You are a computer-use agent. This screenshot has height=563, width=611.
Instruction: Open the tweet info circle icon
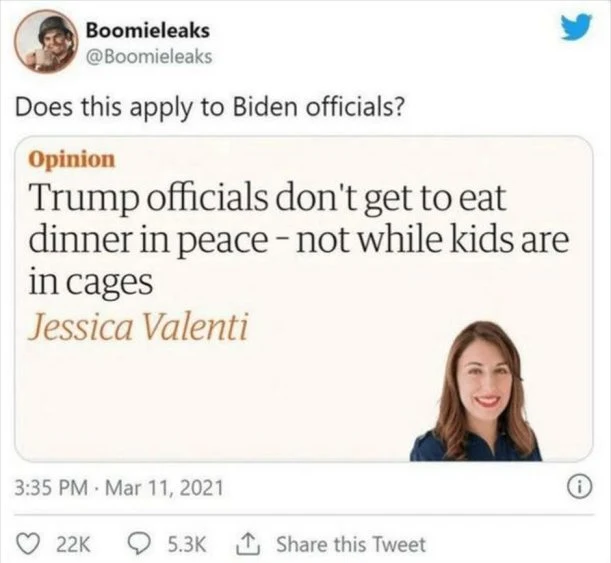(584, 487)
